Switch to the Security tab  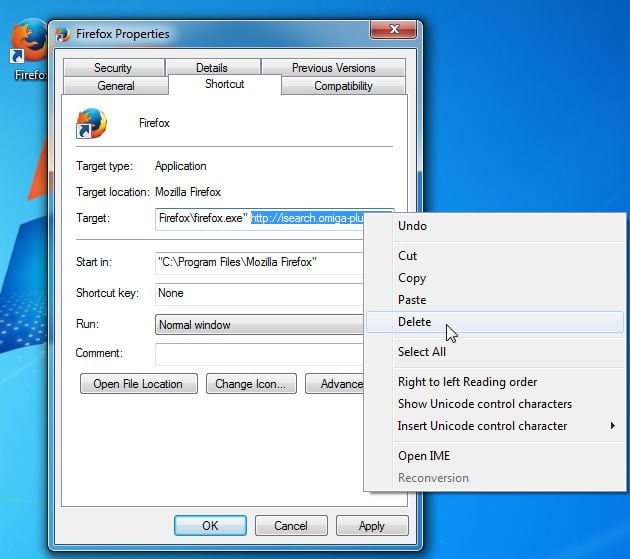tap(113, 68)
